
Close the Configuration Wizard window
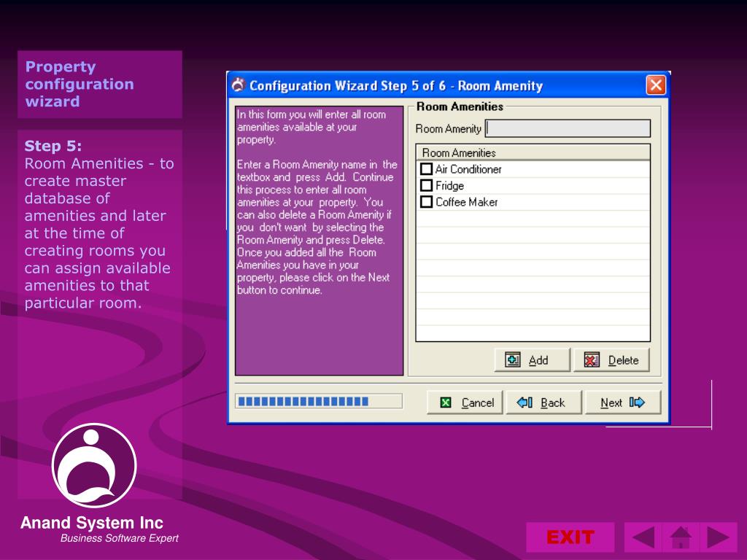[x=656, y=85]
